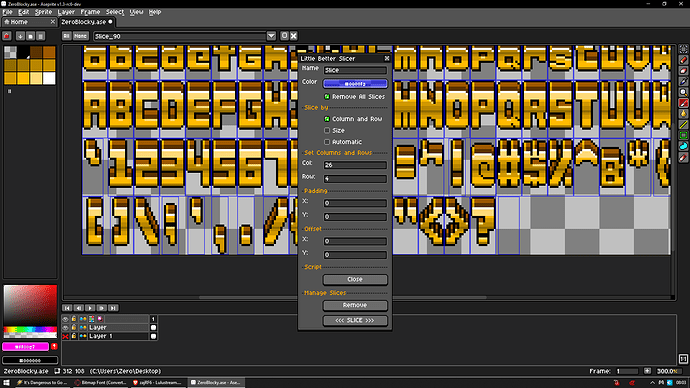This screenshot has width=690, height=388.
Task: Open the File menu
Action: (x=7, y=12)
